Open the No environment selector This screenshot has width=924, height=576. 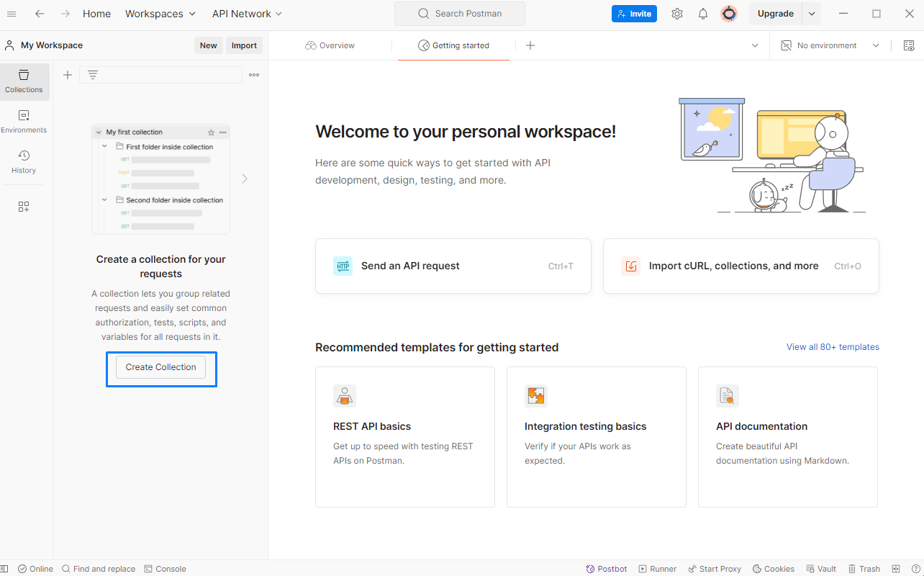pyautogui.click(x=830, y=45)
